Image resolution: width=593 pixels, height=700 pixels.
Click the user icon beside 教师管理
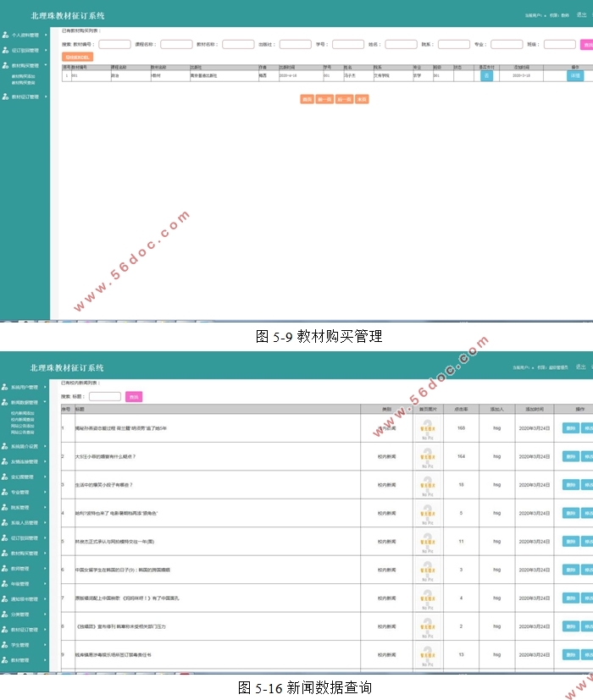coord(5,568)
